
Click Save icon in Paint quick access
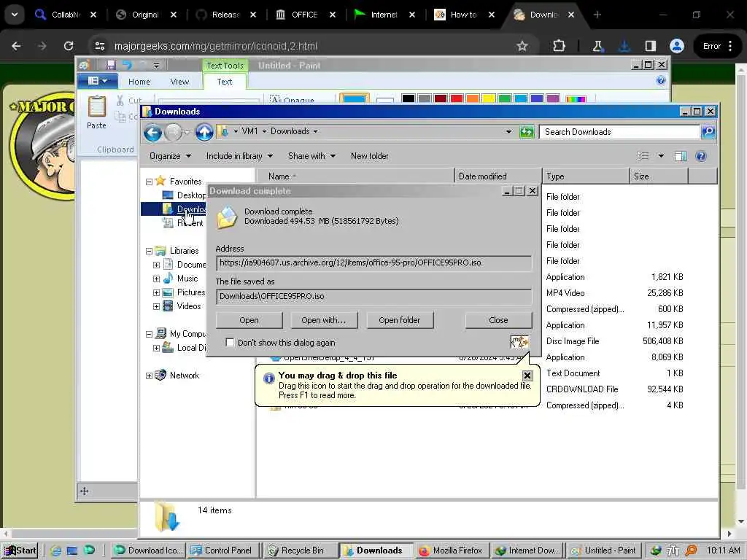click(x=111, y=65)
